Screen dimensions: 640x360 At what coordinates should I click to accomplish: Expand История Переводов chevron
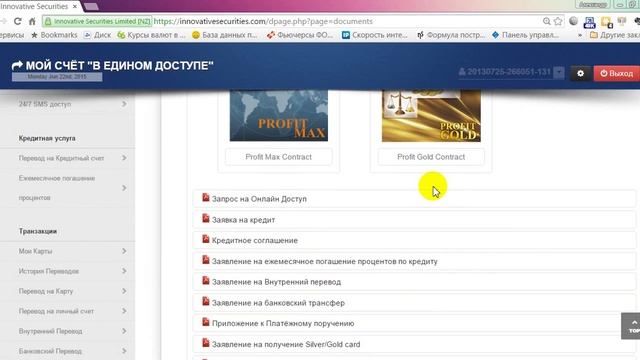(124, 271)
